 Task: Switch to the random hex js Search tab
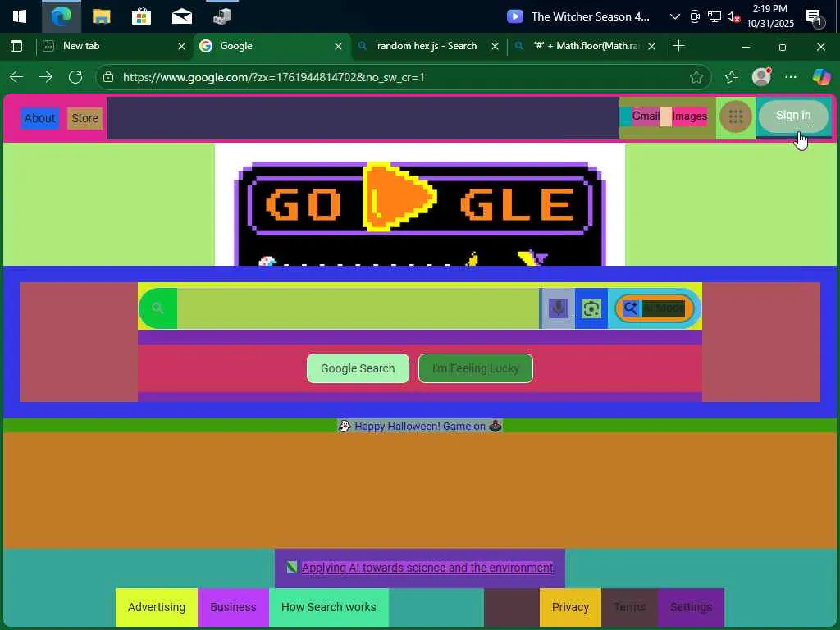tap(427, 46)
